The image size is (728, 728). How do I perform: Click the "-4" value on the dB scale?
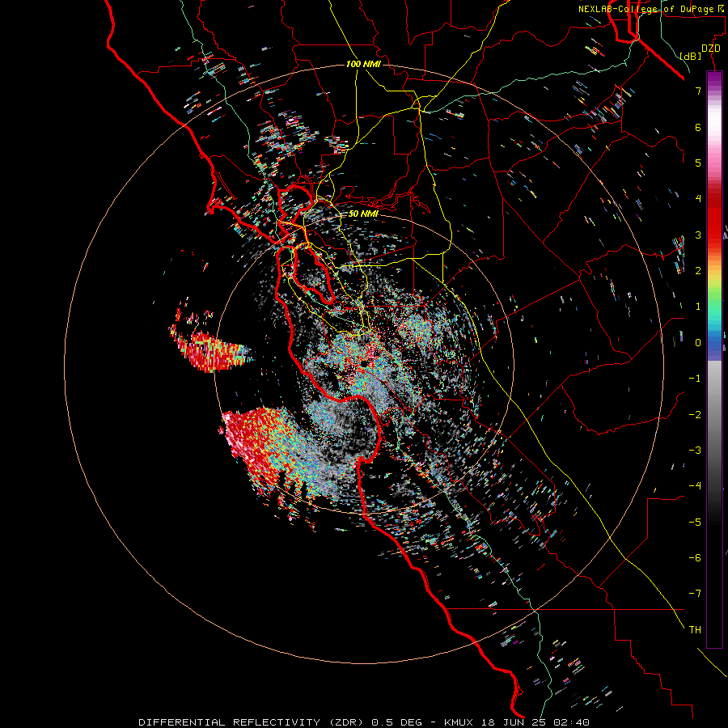(x=695, y=486)
